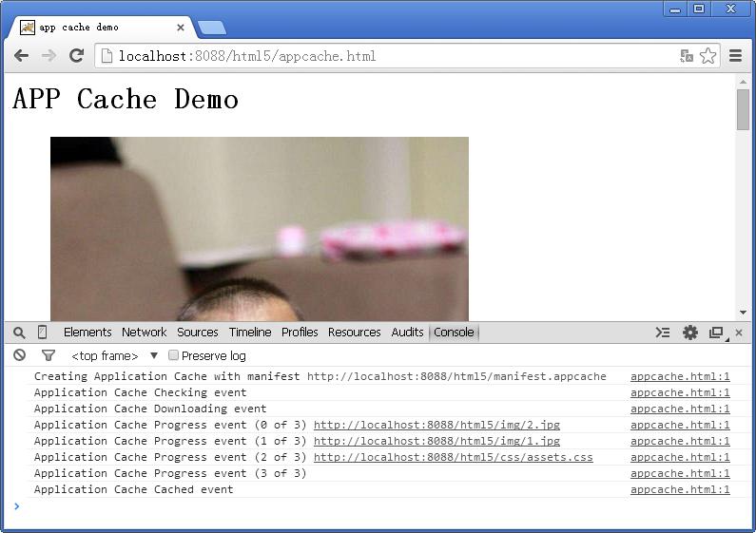The height and width of the screenshot is (533, 756).
Task: Click the demo photo on the page
Action: point(260,229)
